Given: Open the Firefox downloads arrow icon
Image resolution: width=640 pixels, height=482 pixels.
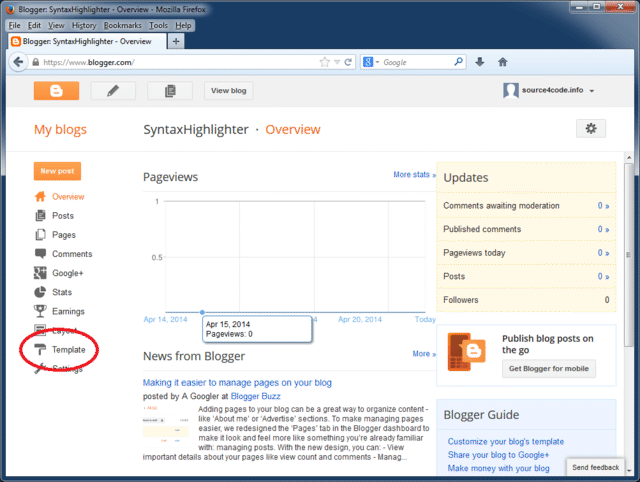Looking at the screenshot, I should coord(480,62).
